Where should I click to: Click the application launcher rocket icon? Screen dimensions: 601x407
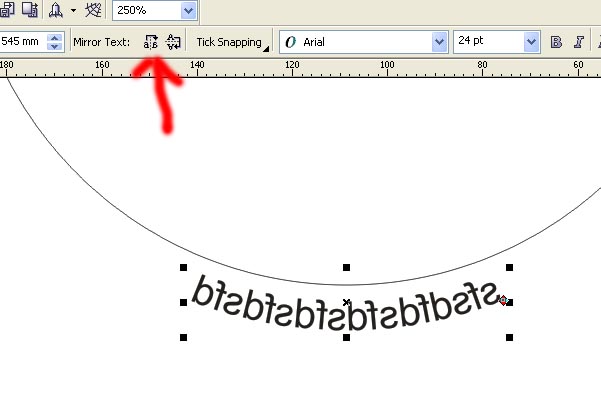pos(56,10)
